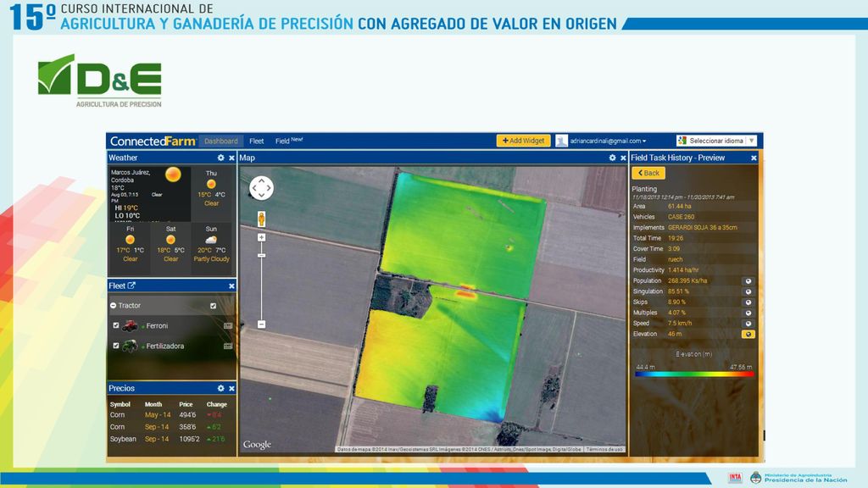Click Area value '61.44 ha'
The width and height of the screenshot is (868, 488).
pyautogui.click(x=679, y=207)
